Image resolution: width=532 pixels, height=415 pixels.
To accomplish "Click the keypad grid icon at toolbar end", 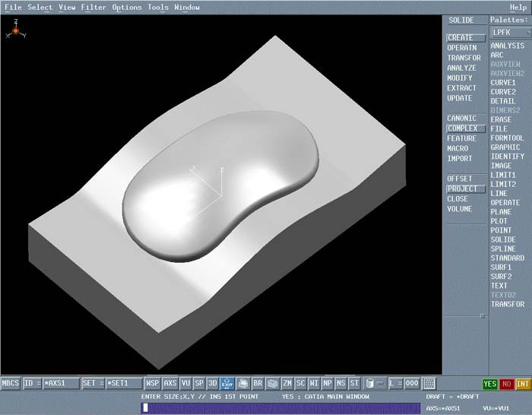I will (429, 384).
